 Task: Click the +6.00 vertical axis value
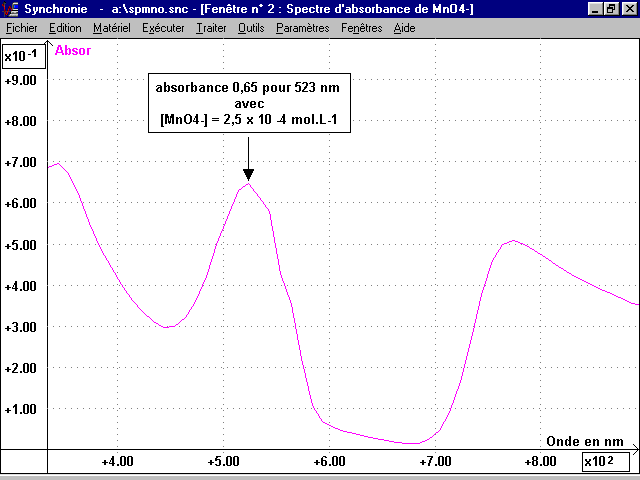click(x=20, y=203)
